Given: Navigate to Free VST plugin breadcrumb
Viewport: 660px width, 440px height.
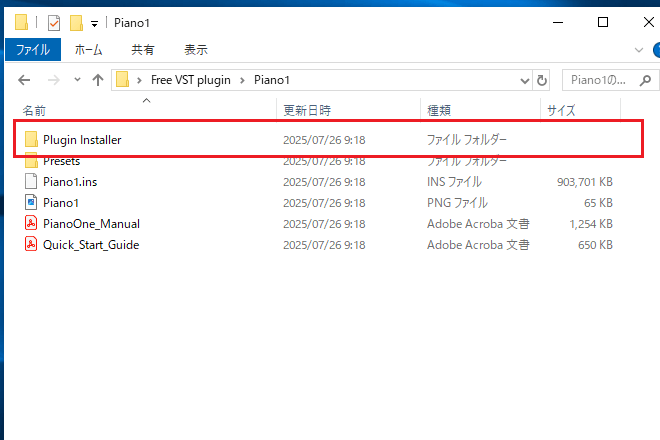Looking at the screenshot, I should pos(191,80).
